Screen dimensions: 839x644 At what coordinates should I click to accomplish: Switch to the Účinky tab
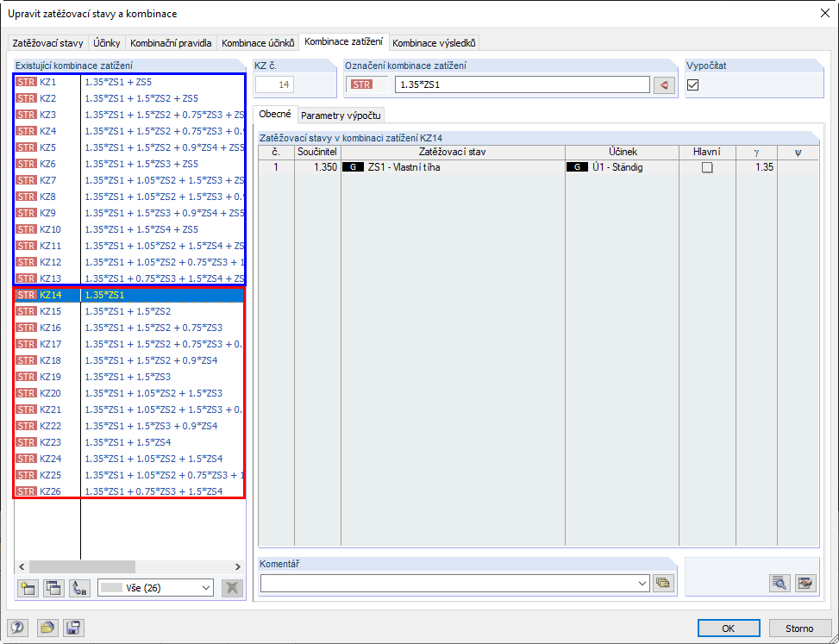click(x=107, y=43)
